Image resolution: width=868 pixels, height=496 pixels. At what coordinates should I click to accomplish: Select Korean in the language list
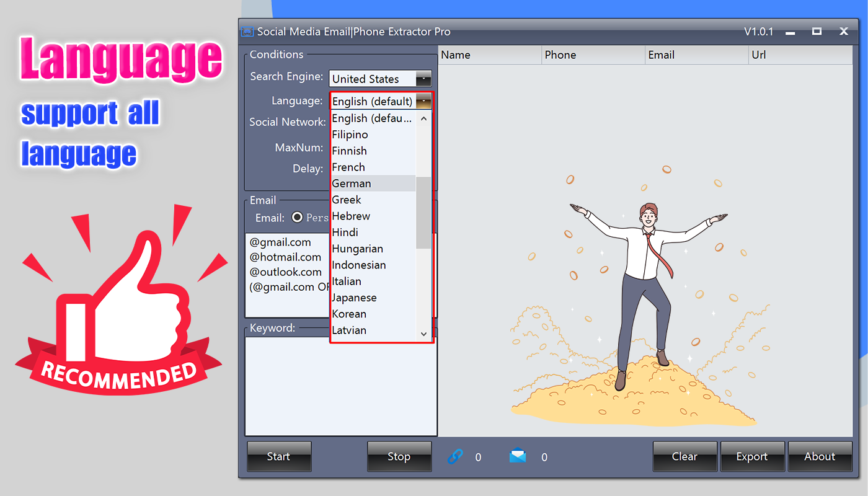coord(373,314)
